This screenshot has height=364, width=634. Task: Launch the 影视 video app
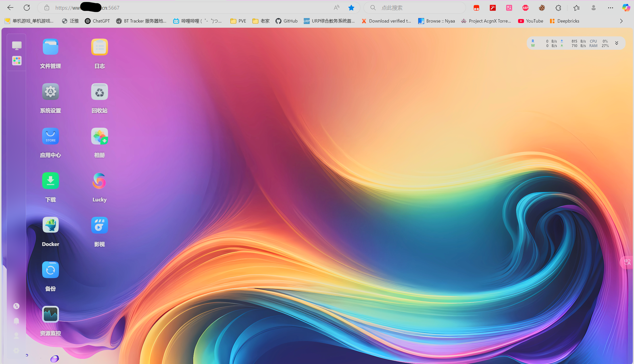coord(99,225)
